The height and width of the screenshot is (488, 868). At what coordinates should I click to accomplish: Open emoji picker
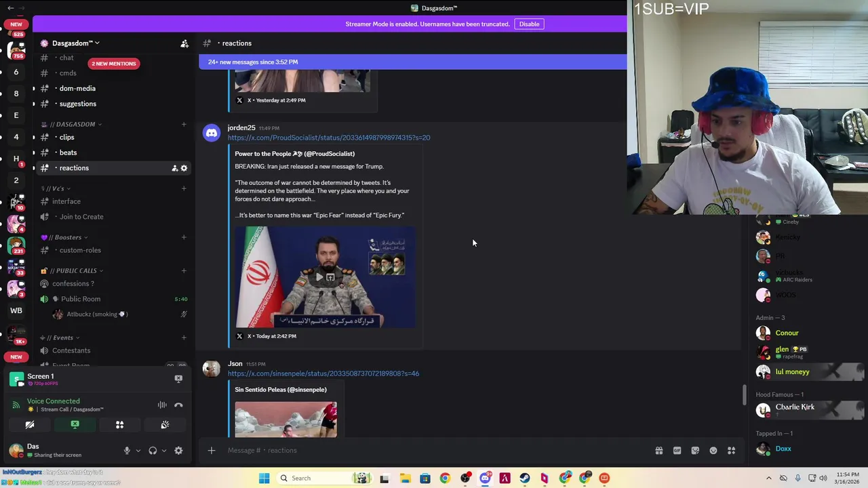tap(713, 451)
